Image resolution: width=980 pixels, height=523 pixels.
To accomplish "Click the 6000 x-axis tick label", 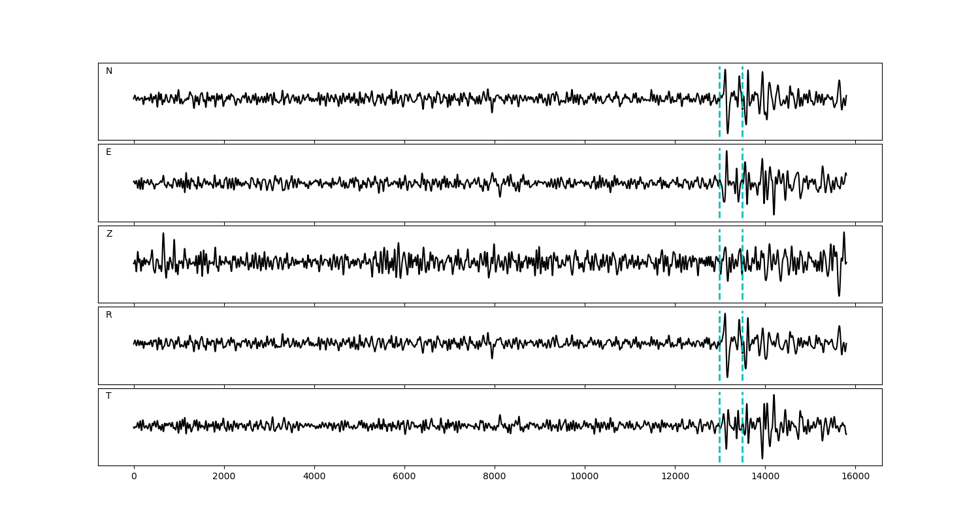I will click(404, 477).
